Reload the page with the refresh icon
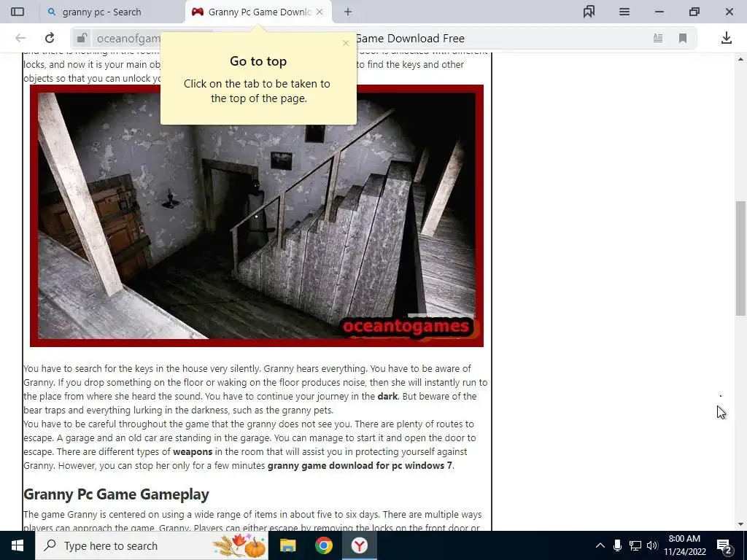The image size is (747, 560). pos(50,38)
